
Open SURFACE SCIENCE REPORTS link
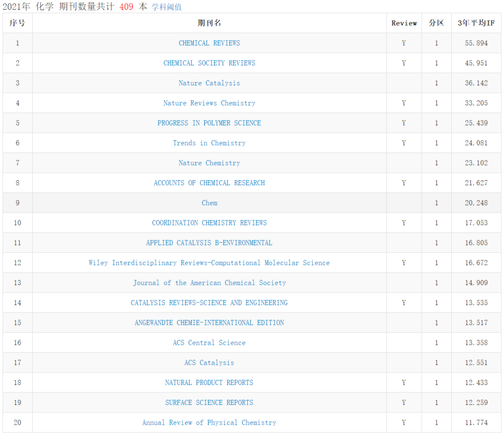click(209, 403)
